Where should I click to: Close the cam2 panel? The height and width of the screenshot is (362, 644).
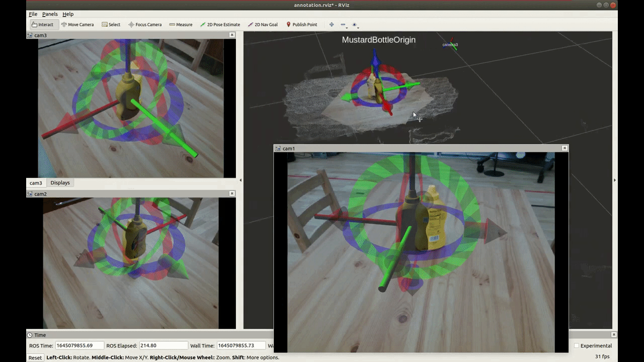tap(232, 194)
